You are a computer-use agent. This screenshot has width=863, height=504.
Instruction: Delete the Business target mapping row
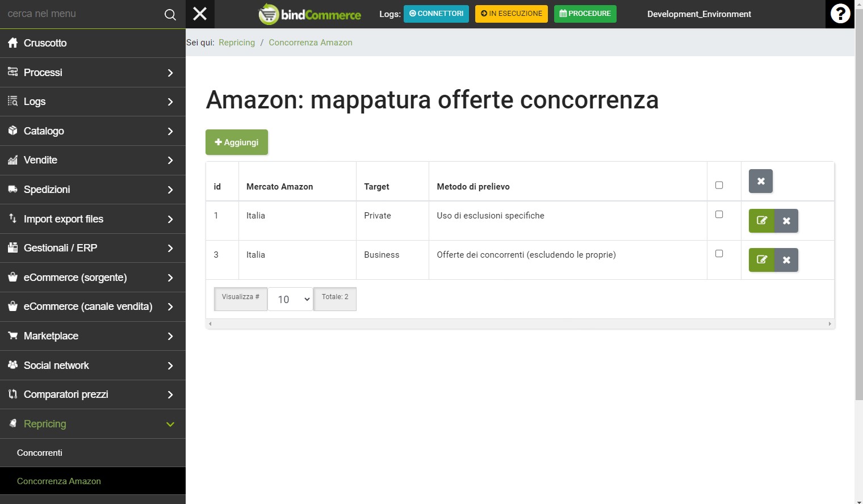(786, 260)
